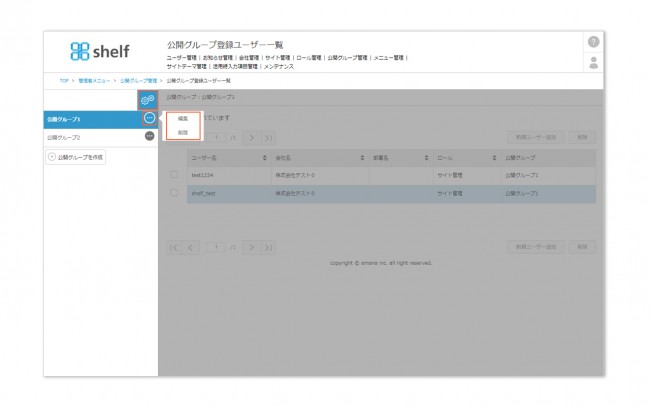Click the copyright footer text
Screen dimensions: 650x406
pos(381,263)
